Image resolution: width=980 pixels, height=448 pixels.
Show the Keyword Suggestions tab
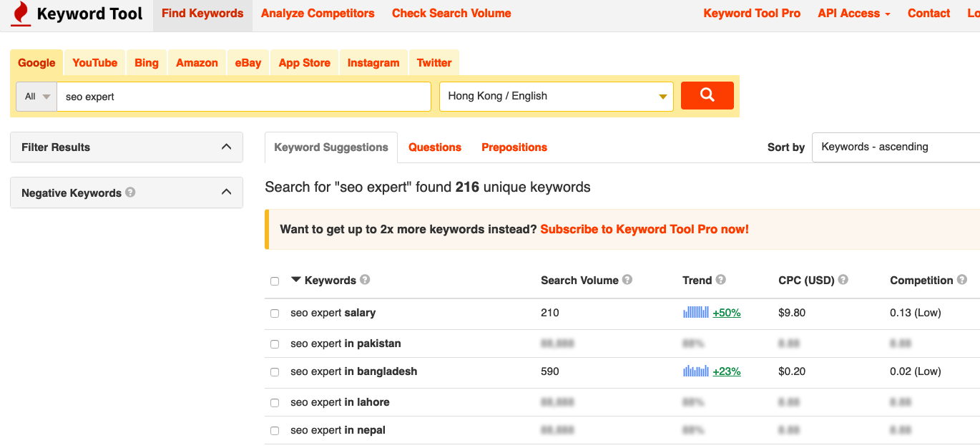(331, 147)
